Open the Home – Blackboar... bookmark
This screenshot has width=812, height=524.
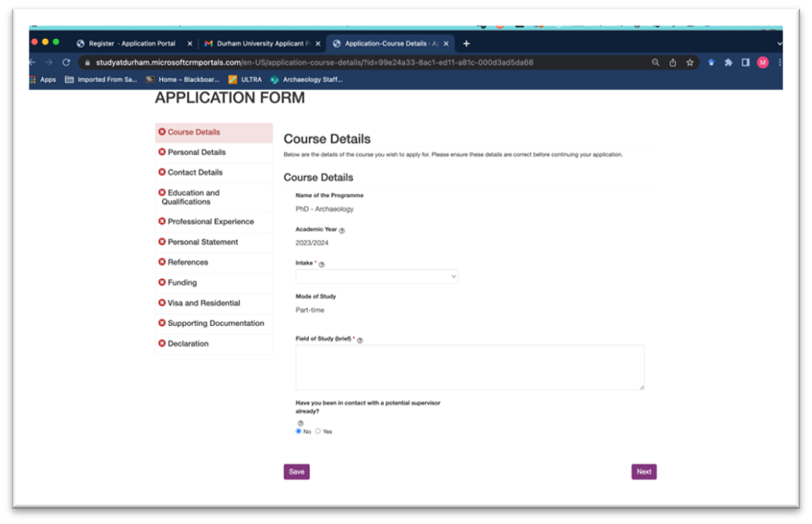(x=182, y=80)
